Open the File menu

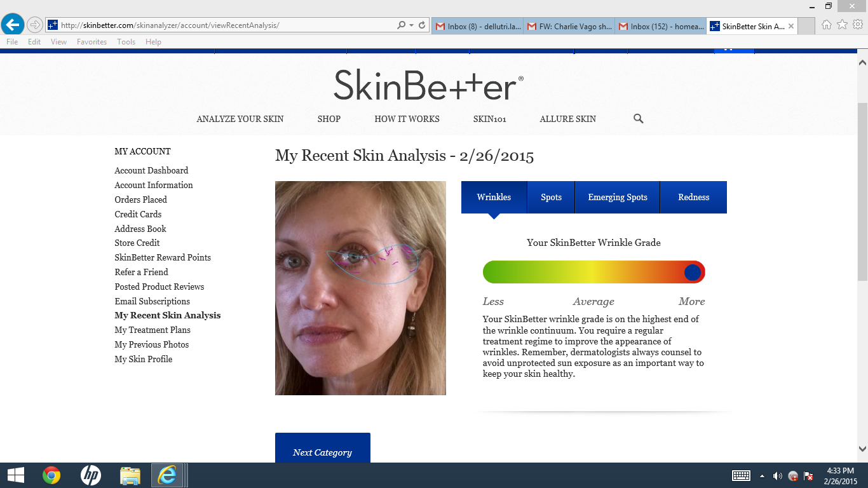12,42
